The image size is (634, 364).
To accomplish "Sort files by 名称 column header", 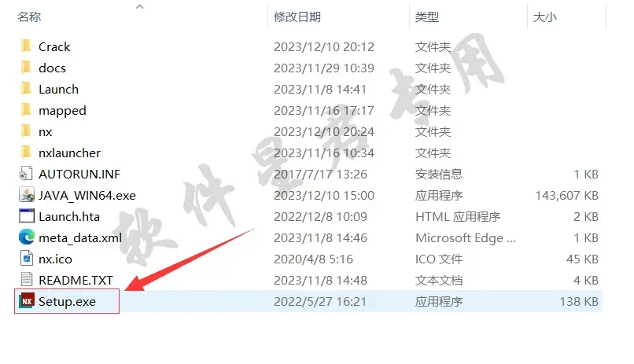I will [29, 17].
